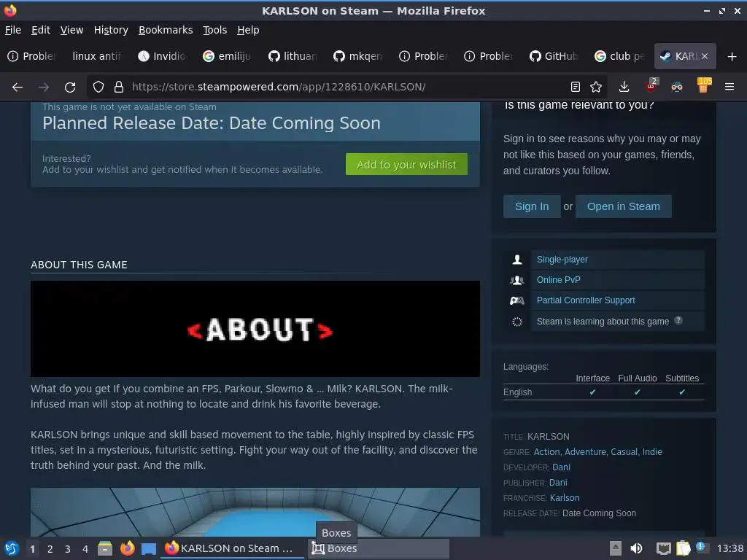The image size is (747, 560).
Task: Switch to the Invidious tab
Action: (162, 56)
